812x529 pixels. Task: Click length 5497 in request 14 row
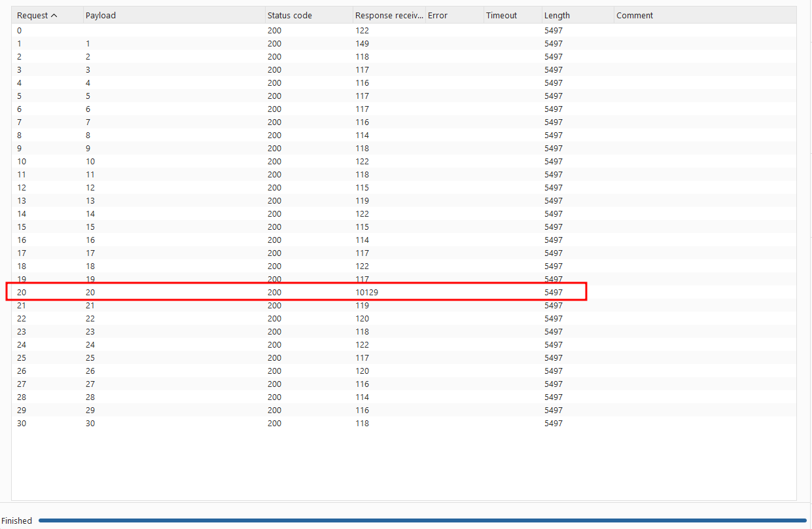pyautogui.click(x=553, y=213)
